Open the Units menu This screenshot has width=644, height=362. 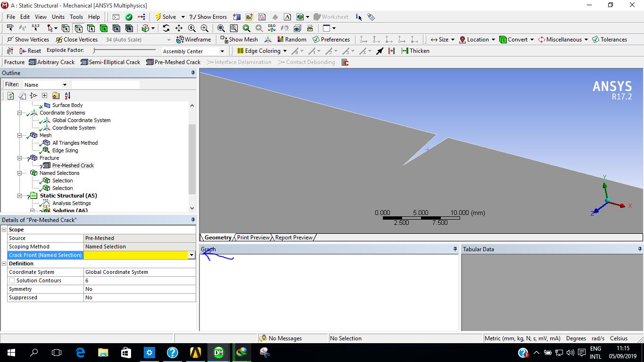[x=58, y=17]
